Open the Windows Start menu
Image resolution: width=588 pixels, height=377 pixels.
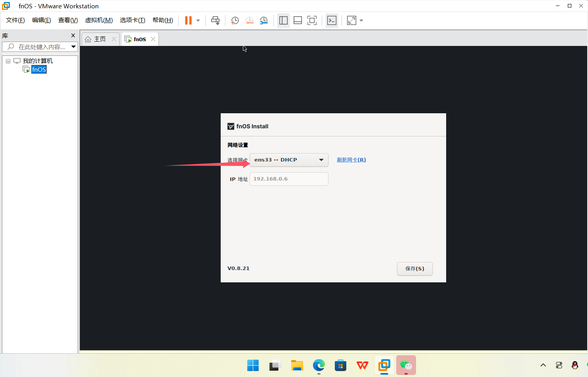(x=253, y=365)
